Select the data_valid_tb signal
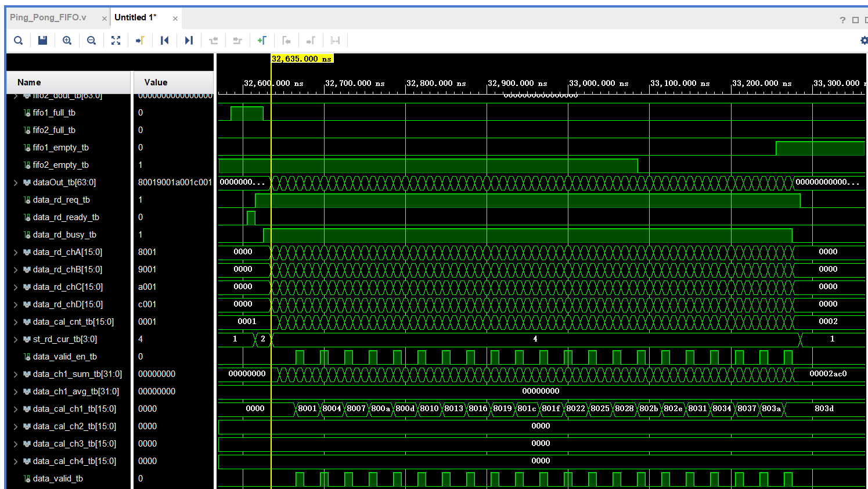868x489 pixels. [58, 479]
